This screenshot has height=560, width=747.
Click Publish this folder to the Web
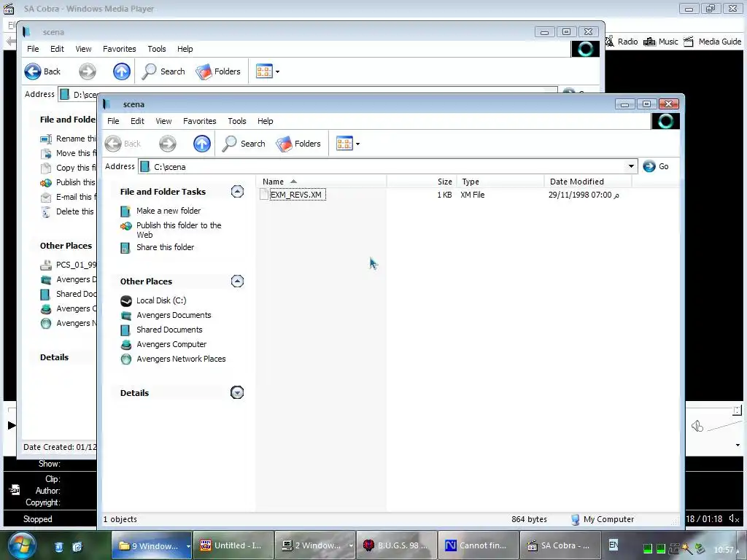[179, 230]
